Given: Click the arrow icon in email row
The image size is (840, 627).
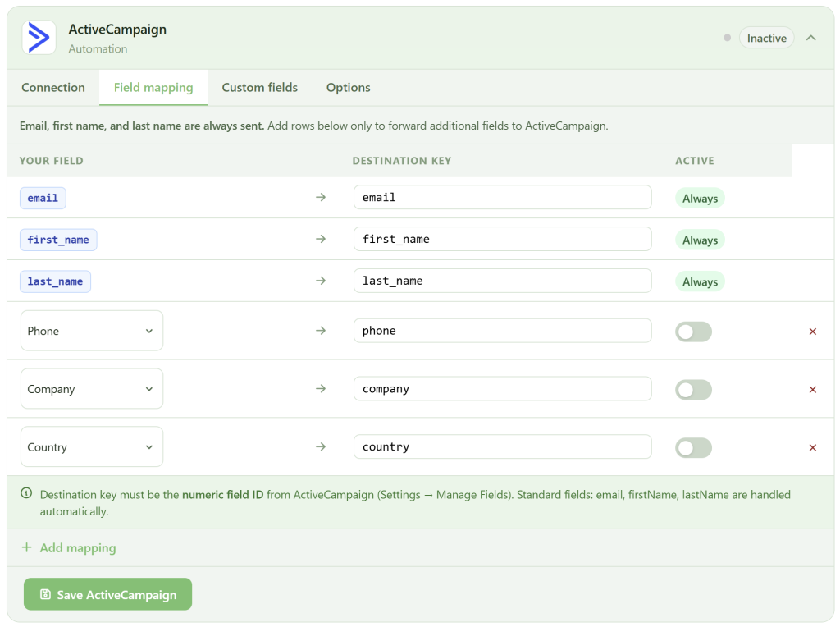Looking at the screenshot, I should 321,197.
